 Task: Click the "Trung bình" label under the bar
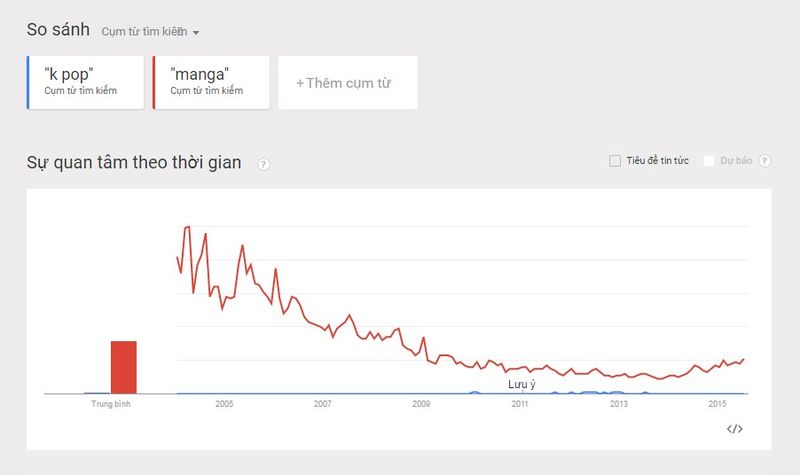point(111,404)
